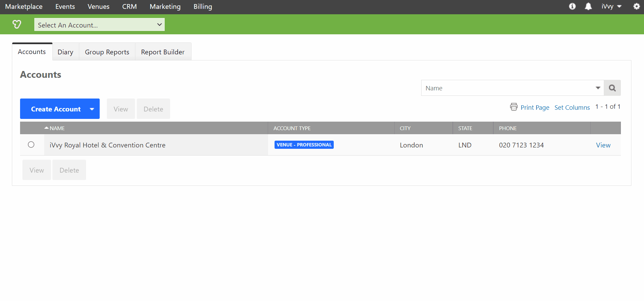Click the London city cell
Image resolution: width=644 pixels, height=301 pixels.
click(x=411, y=145)
